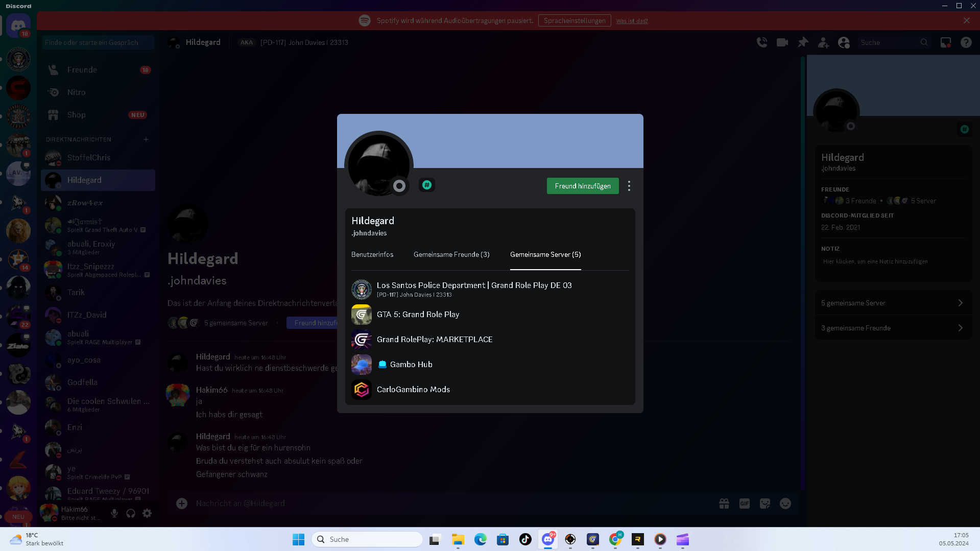Open File Explorer from taskbar
980x551 pixels.
point(458,539)
